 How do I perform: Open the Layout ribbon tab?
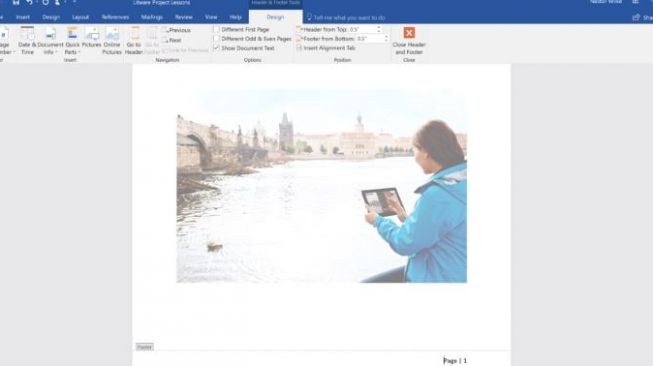[80, 17]
